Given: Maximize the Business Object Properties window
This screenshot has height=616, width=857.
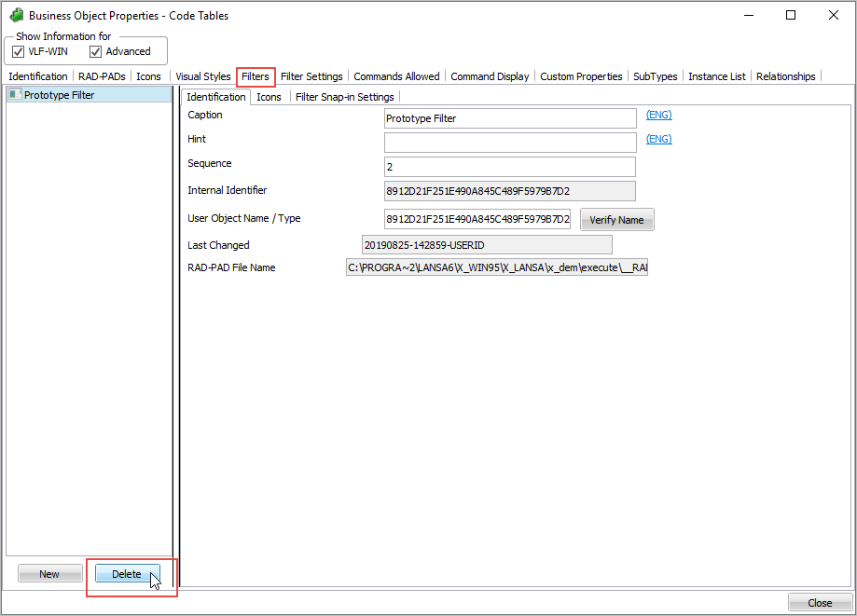Looking at the screenshot, I should point(790,15).
